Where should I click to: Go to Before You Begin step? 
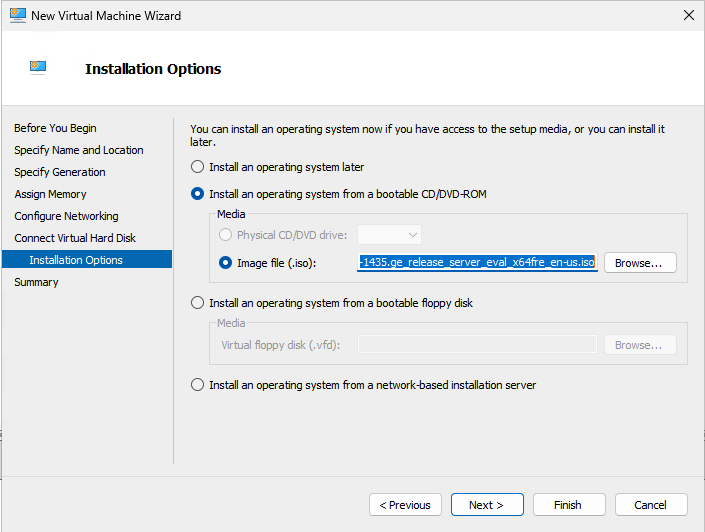tap(55, 128)
